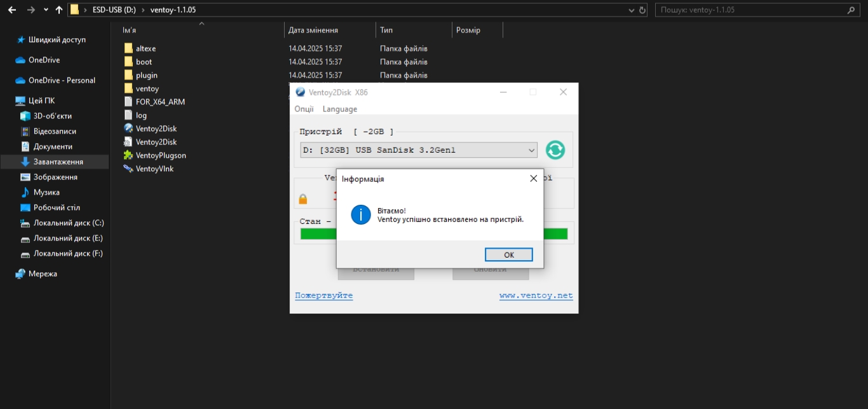Open the 3D-об'єкти folder icon
The image size is (868, 409).
click(x=25, y=116)
